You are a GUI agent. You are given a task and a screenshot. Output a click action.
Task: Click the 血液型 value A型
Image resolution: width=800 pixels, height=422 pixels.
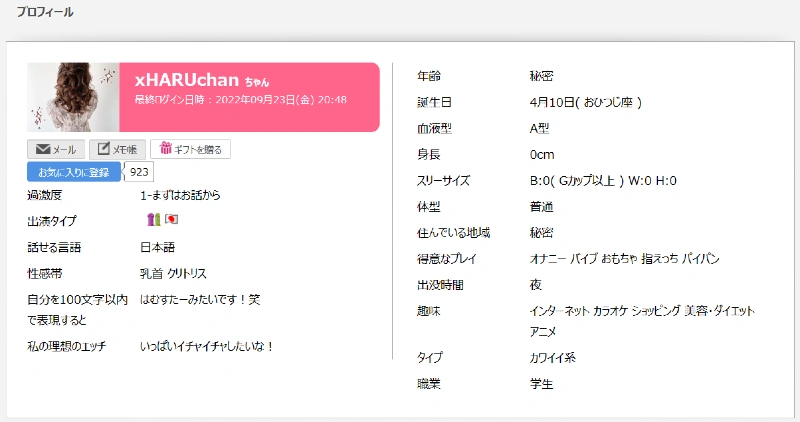(540, 128)
